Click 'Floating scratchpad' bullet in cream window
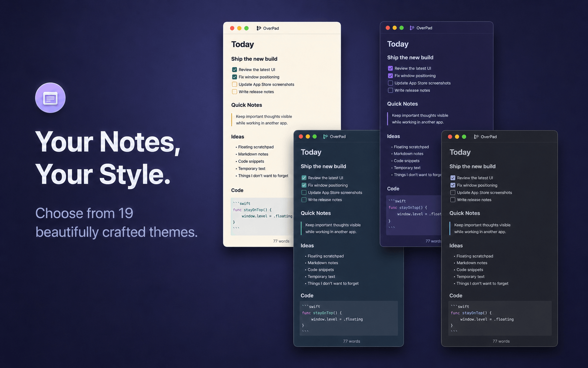The image size is (588, 368). coord(256,147)
